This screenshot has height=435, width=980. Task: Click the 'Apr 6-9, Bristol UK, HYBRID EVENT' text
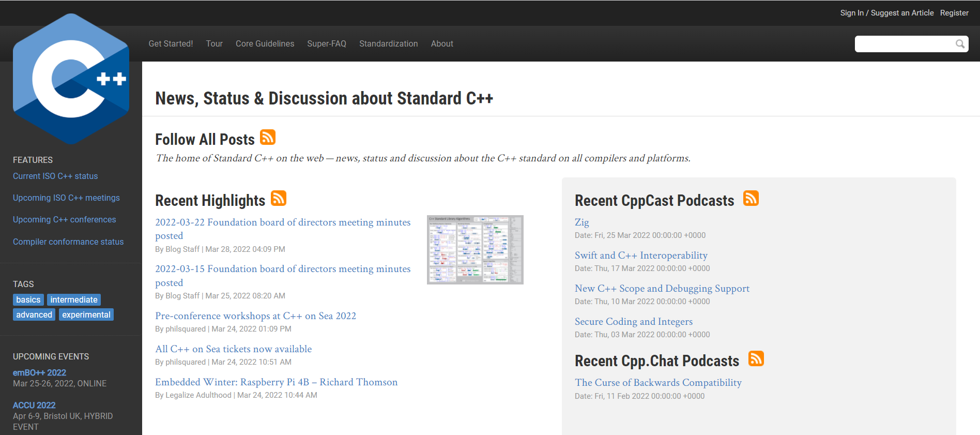(63, 422)
